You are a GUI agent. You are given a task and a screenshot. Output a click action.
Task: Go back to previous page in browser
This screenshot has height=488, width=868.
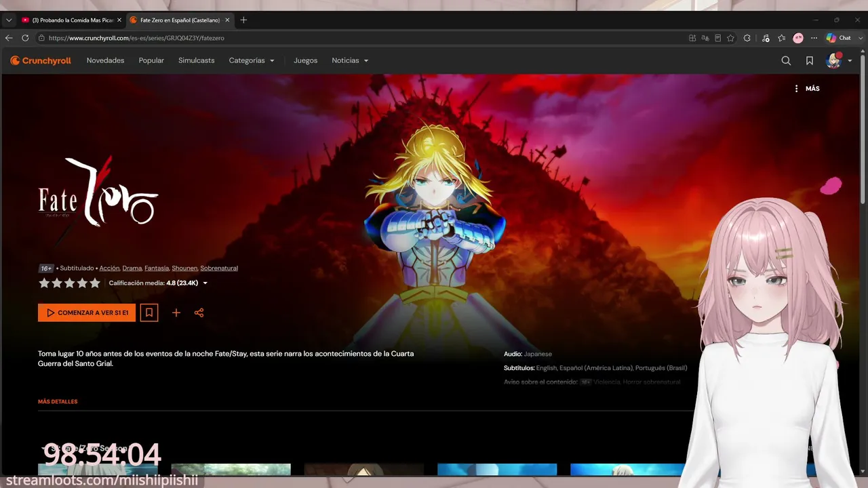coord(9,38)
